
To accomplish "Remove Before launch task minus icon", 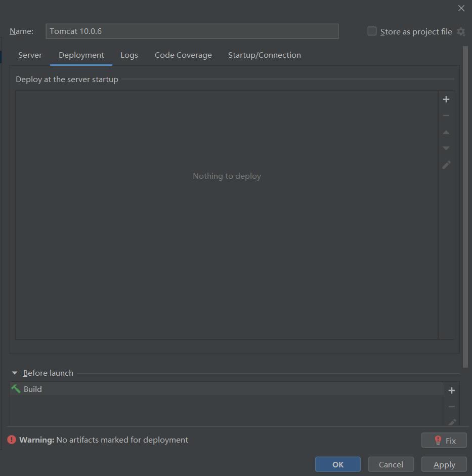I will [x=452, y=407].
